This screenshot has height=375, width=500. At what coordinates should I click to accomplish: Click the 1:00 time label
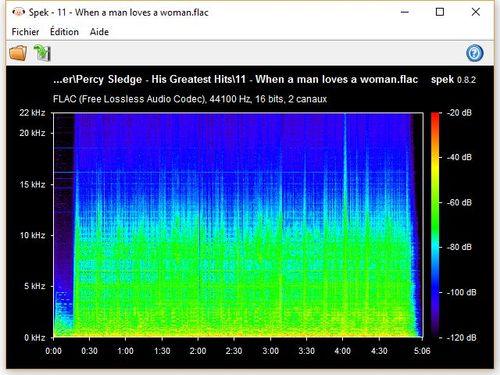125,351
